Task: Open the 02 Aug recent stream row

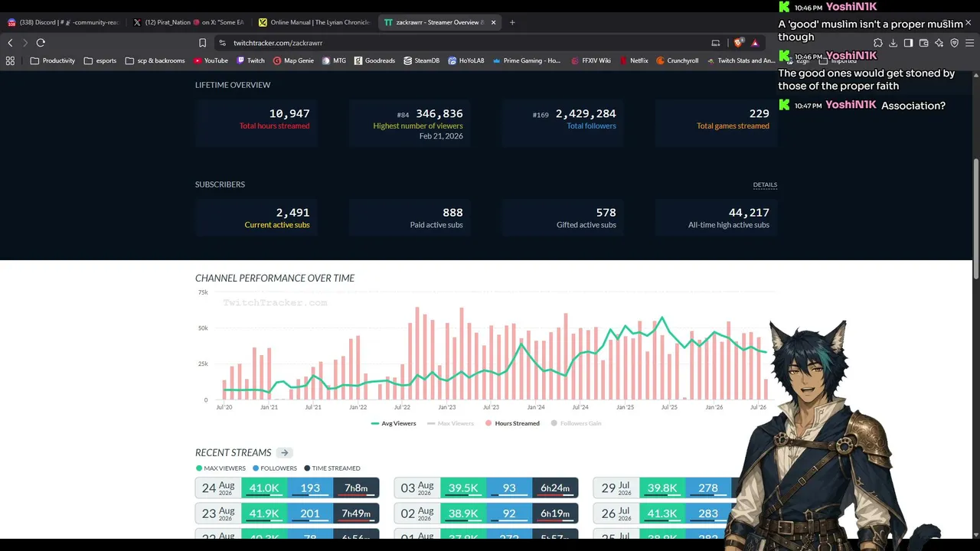Action: [486, 514]
